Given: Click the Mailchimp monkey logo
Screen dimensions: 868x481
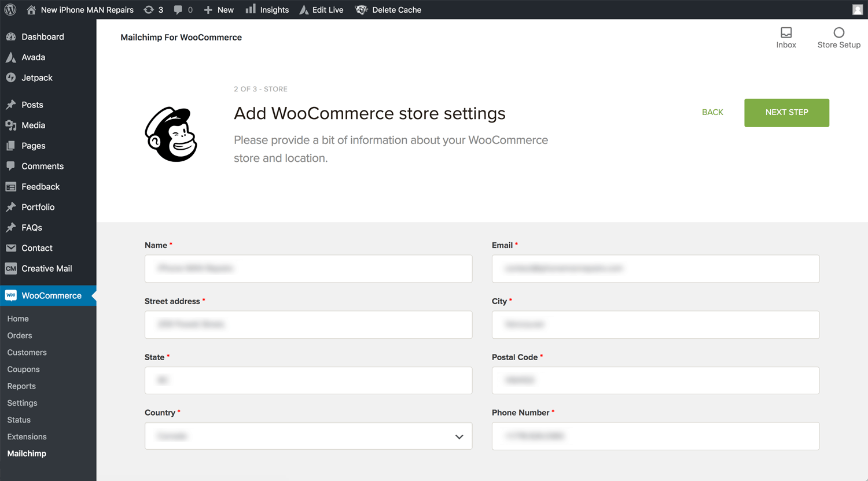Looking at the screenshot, I should pyautogui.click(x=171, y=134).
